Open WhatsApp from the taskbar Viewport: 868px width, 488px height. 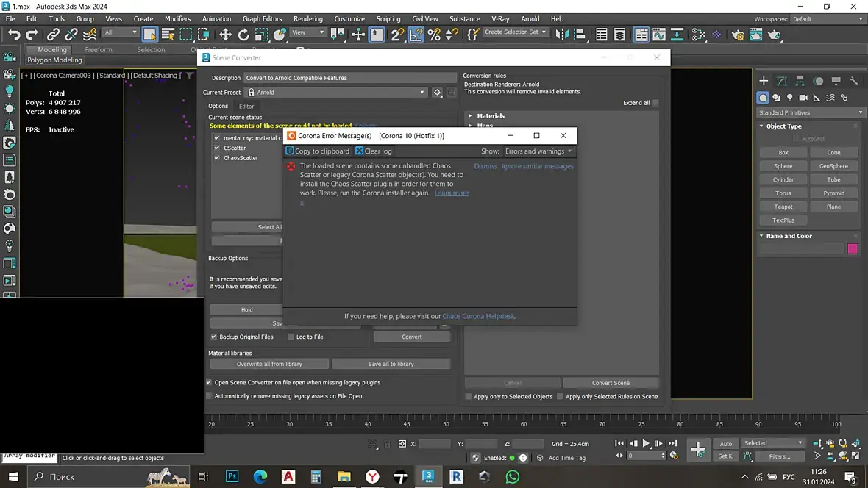513,476
